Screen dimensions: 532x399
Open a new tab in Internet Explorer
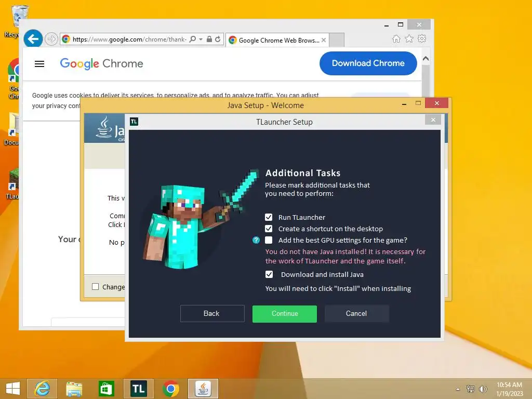[337, 40]
